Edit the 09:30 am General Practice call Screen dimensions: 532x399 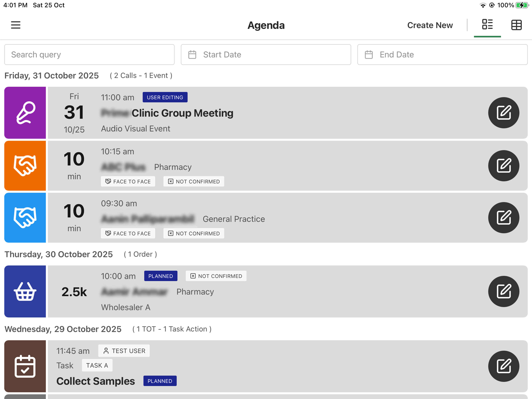tap(503, 218)
